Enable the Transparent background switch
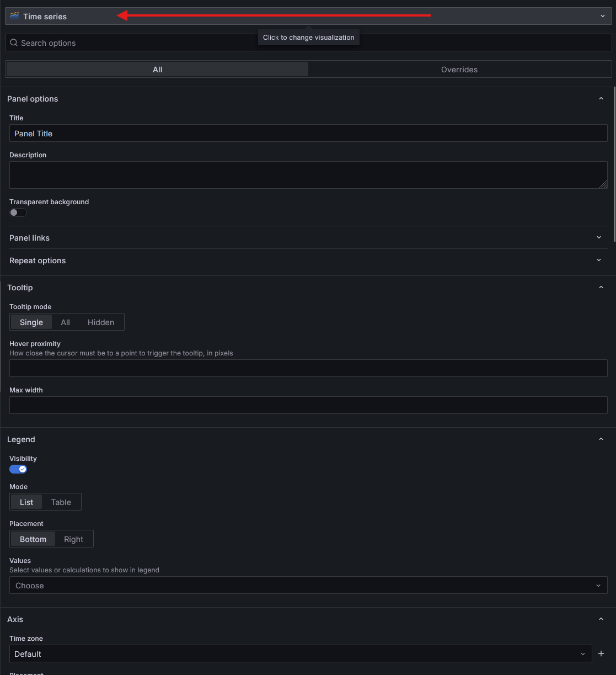This screenshot has width=616, height=675. point(18,212)
